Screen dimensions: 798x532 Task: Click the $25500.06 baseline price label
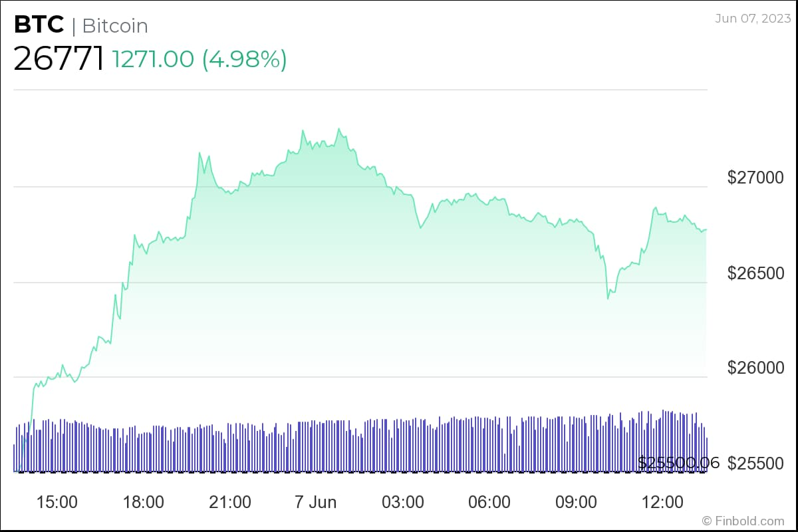[678, 463]
